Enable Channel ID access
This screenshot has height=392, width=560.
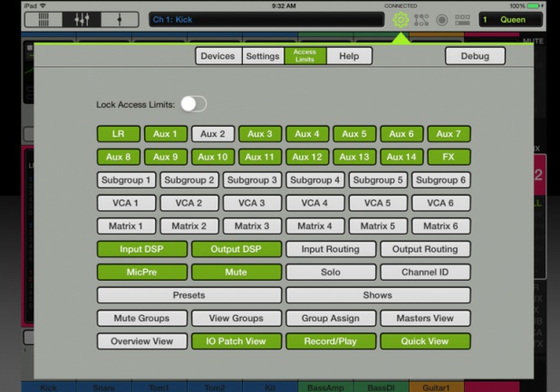pos(425,272)
